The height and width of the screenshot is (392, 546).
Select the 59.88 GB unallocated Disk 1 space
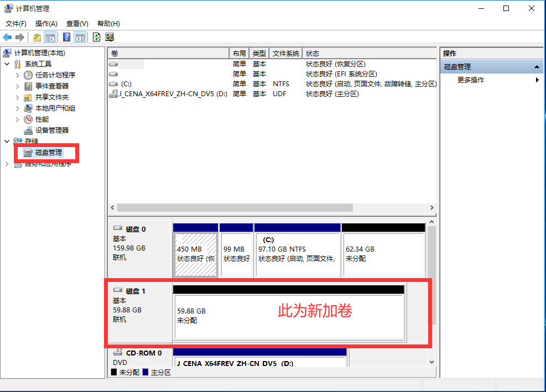[x=289, y=316]
